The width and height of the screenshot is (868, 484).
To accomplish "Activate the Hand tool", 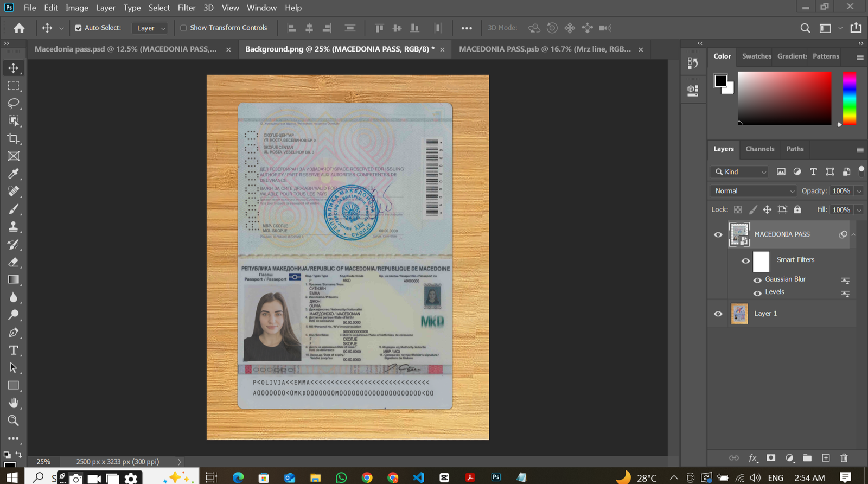I will coord(14,403).
